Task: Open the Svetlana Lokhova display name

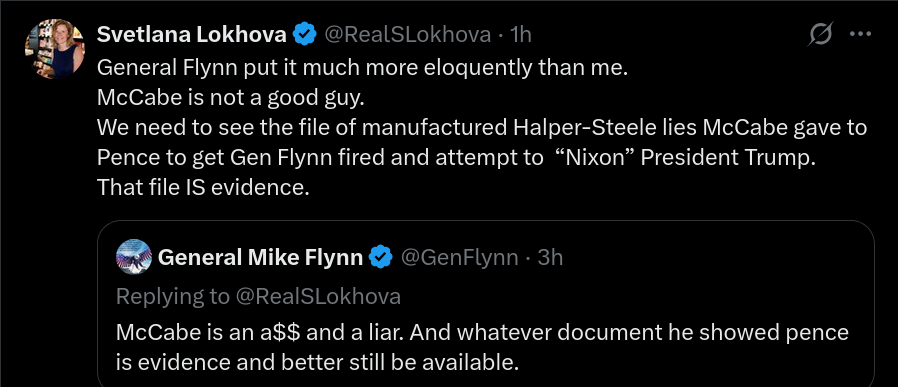Action: 191,35
